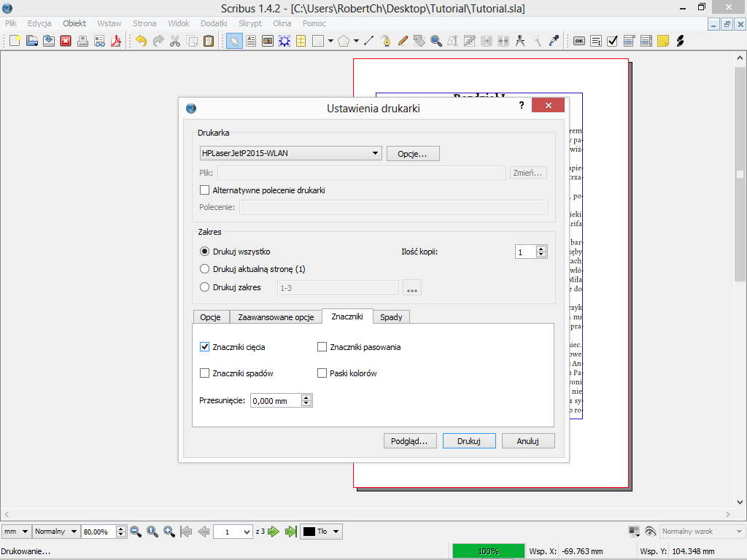Enable Alternatywne polecenie drukarki checkbox
This screenshot has width=747, height=560.
pyautogui.click(x=205, y=190)
